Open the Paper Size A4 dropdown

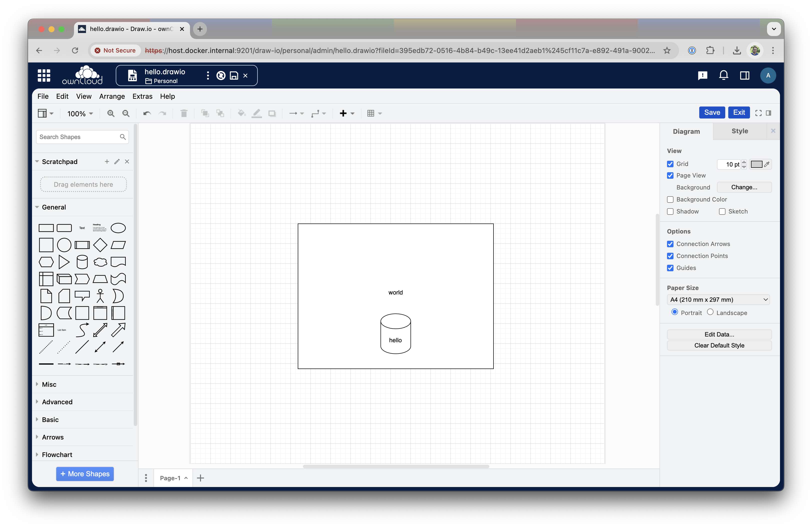point(718,299)
